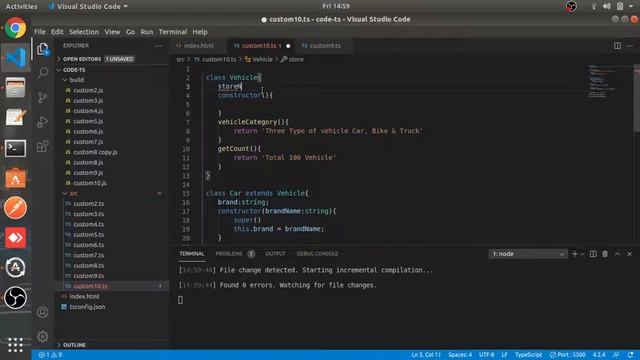Maximize the terminal panel with chevron up
640x360 pixels.
618,254
